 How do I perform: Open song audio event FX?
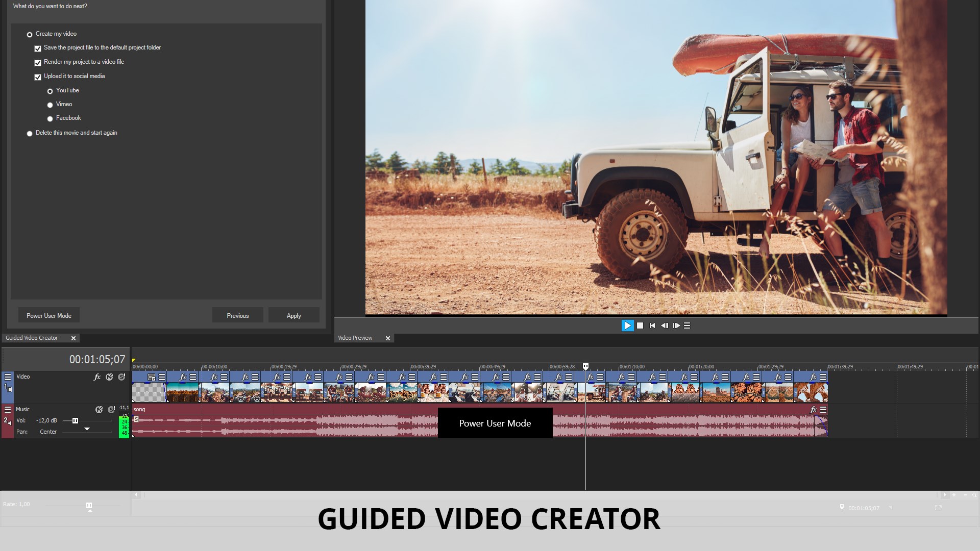point(813,410)
